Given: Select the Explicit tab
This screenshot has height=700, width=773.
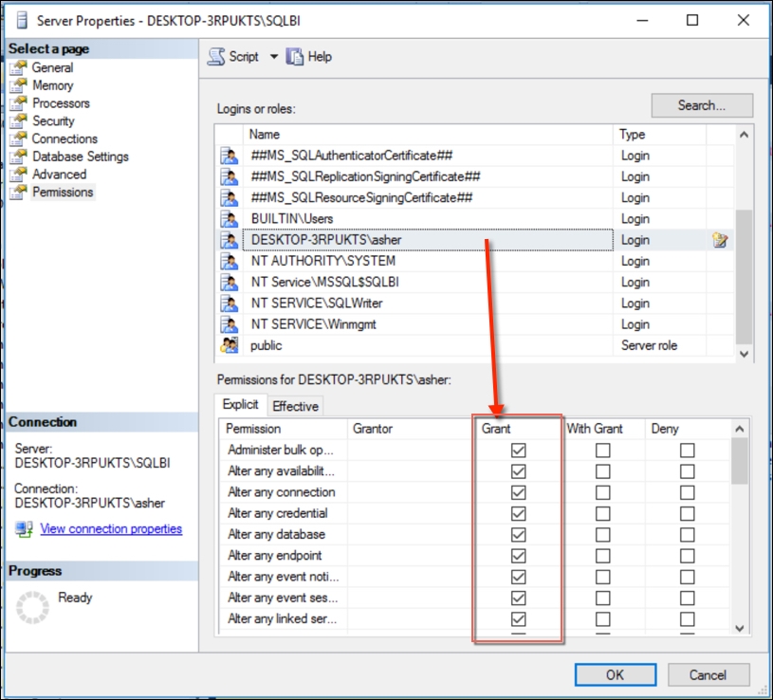Looking at the screenshot, I should coord(241,404).
